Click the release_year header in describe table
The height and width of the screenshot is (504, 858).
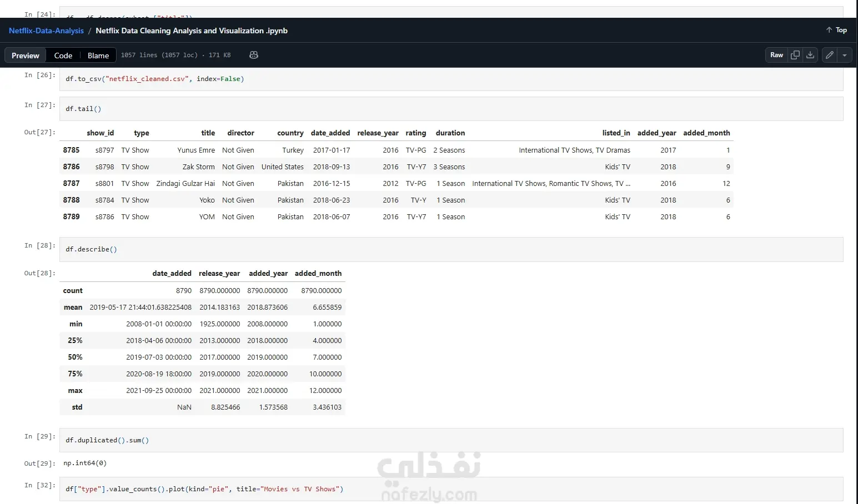click(x=219, y=274)
